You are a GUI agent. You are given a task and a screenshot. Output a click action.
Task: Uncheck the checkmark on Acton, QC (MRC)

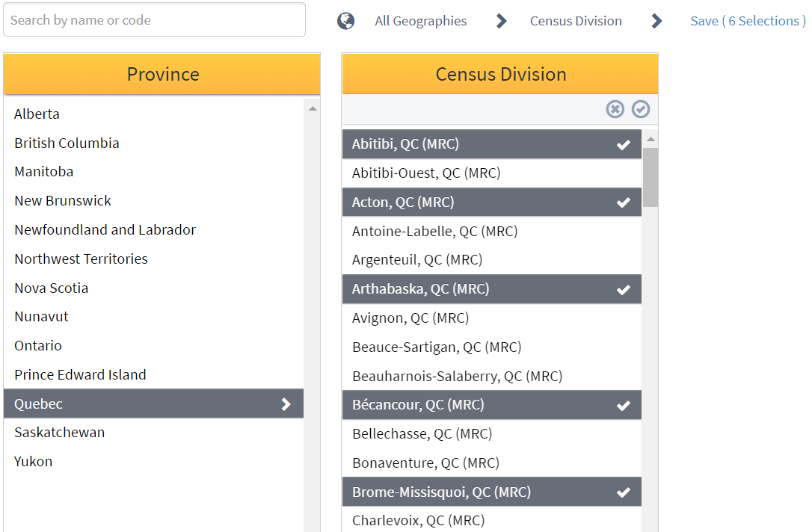(624, 203)
